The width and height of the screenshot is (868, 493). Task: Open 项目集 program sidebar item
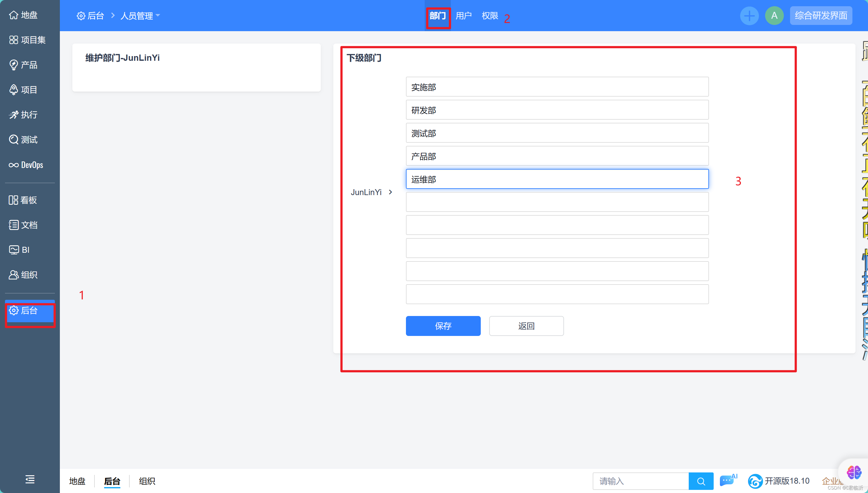(x=28, y=40)
